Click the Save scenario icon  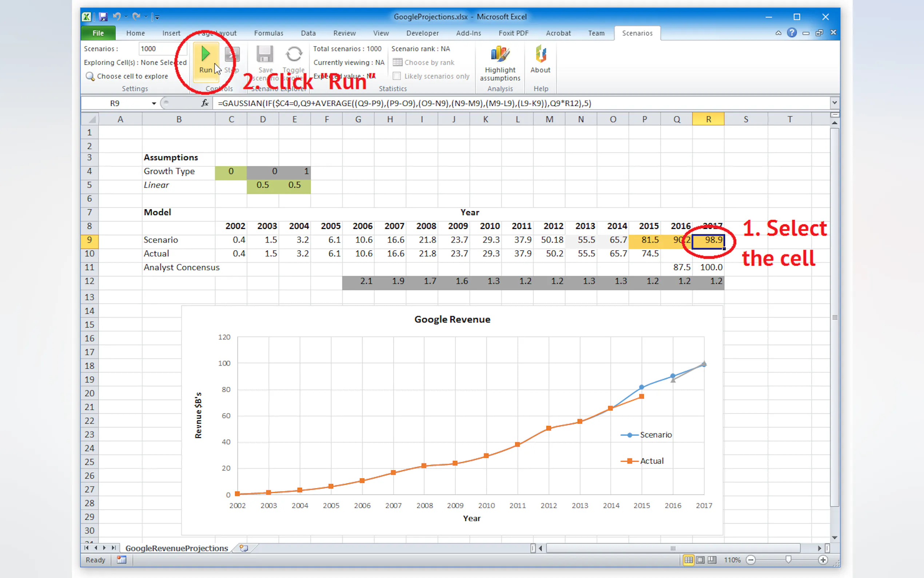pyautogui.click(x=264, y=55)
